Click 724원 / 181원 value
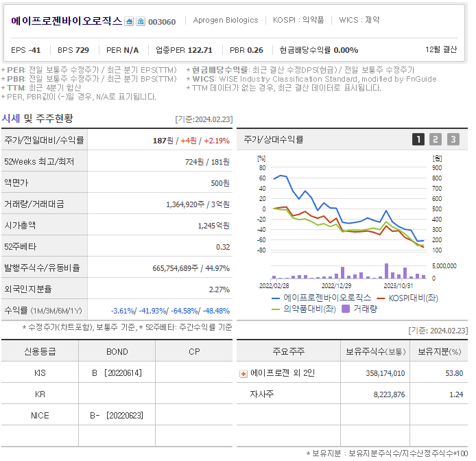Screen dimensions: 476x461 [x=207, y=162]
